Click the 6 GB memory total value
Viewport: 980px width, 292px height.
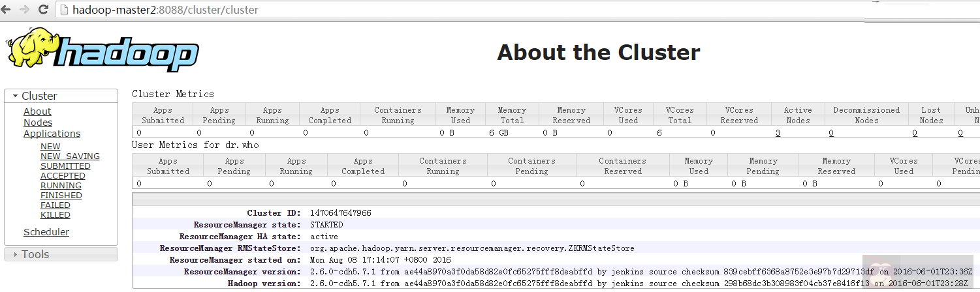tap(499, 132)
